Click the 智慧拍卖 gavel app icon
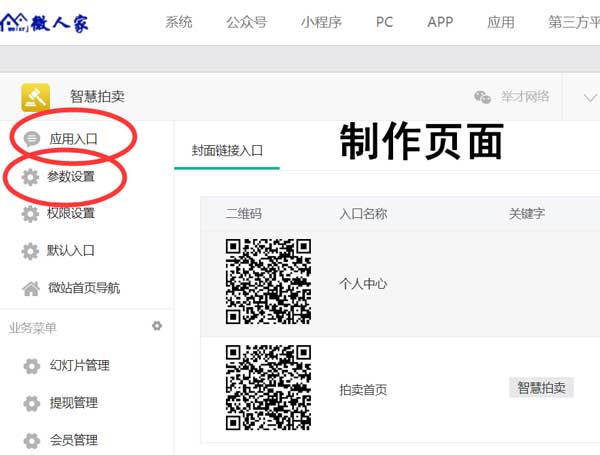 [36, 97]
